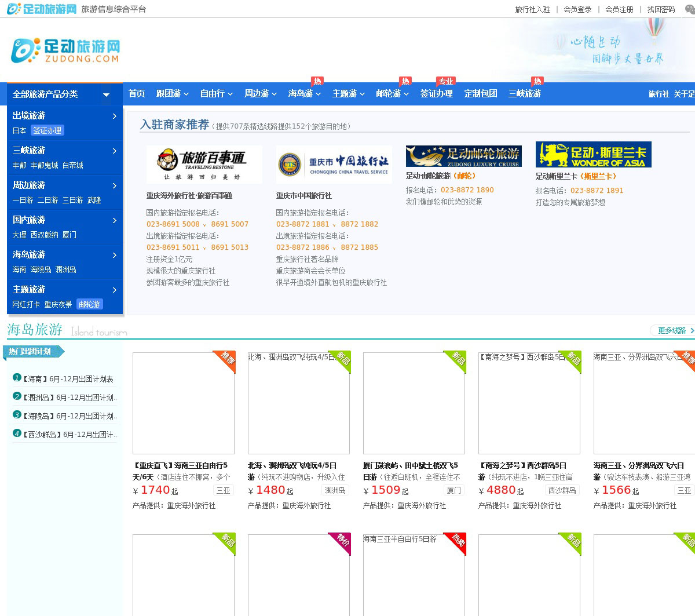Open 丰都鬼城 link in sidebar
The width and height of the screenshot is (695, 616).
click(x=45, y=165)
